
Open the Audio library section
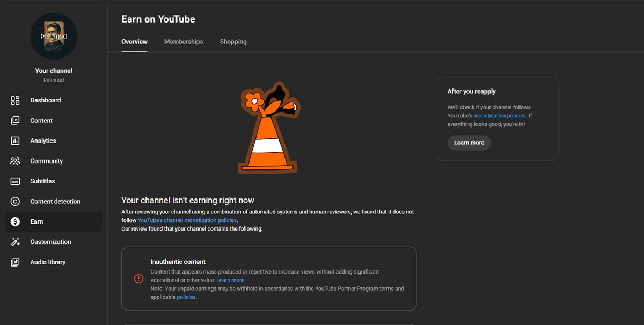point(54,262)
